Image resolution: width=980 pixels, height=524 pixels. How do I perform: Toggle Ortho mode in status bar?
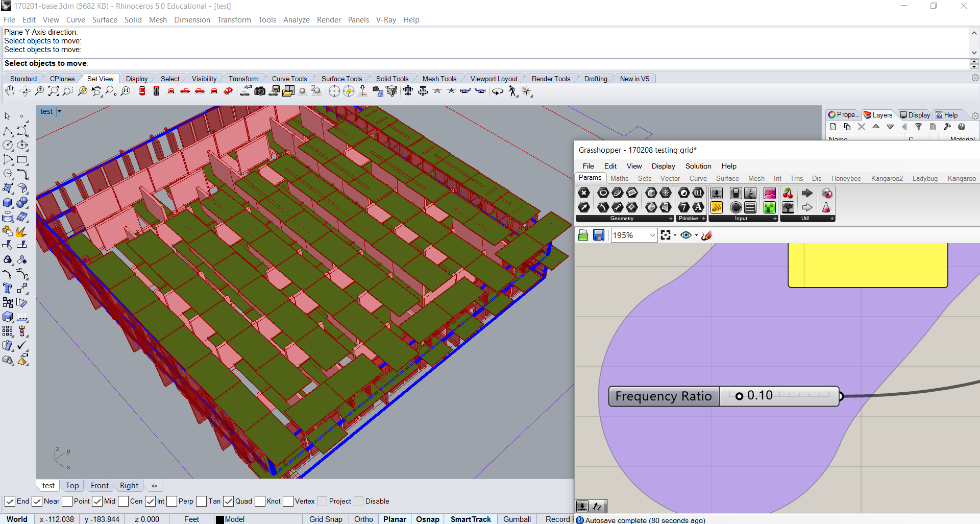pos(363,519)
